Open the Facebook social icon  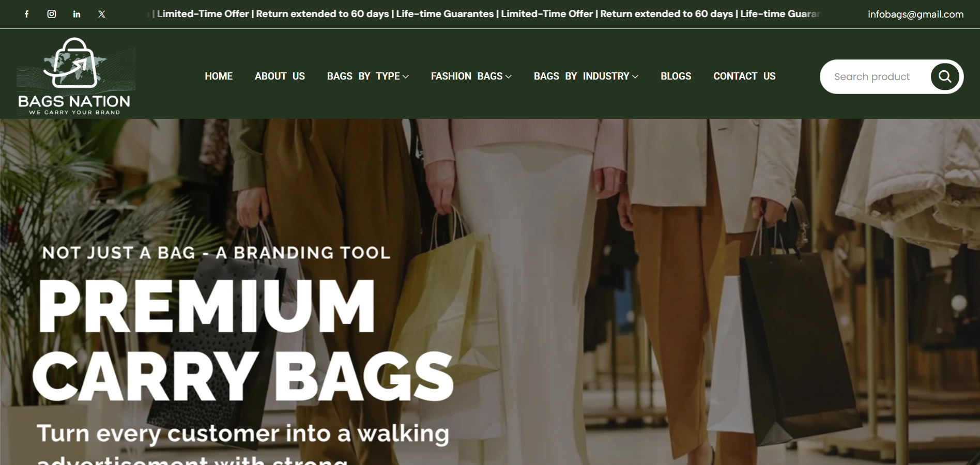26,14
